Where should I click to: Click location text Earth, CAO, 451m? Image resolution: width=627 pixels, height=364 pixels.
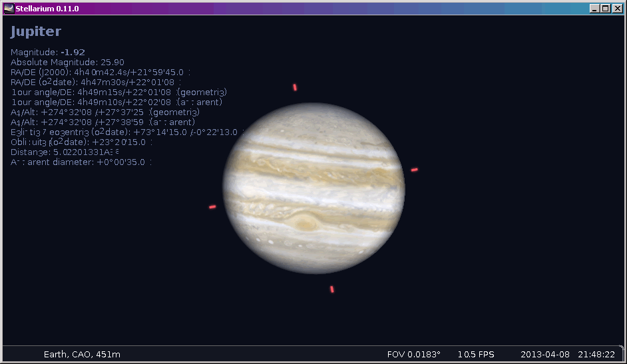82,355
